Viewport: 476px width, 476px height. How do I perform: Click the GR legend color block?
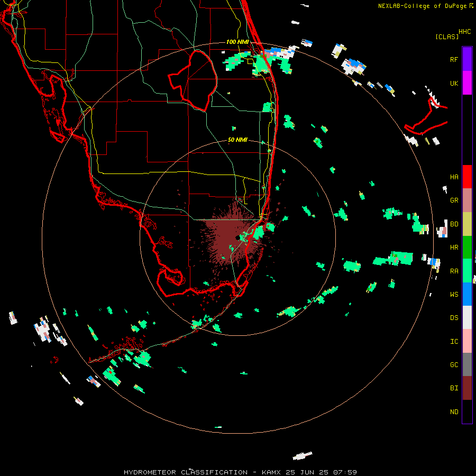click(x=467, y=200)
